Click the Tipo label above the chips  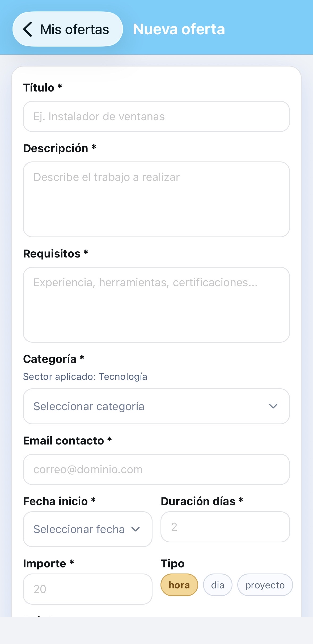point(173,564)
